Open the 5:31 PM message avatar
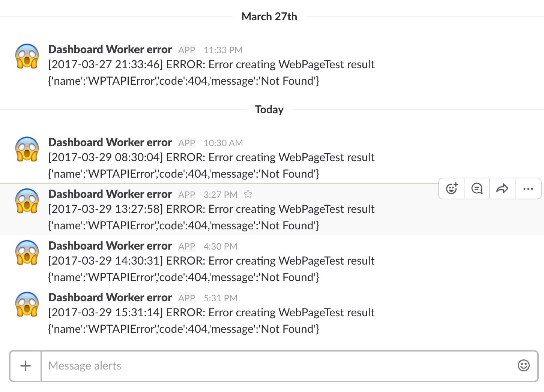The height and width of the screenshot is (392, 544). pyautogui.click(x=27, y=304)
